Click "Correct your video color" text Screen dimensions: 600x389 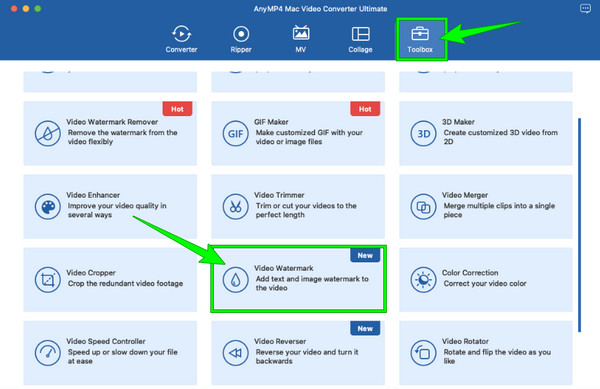[x=485, y=283]
